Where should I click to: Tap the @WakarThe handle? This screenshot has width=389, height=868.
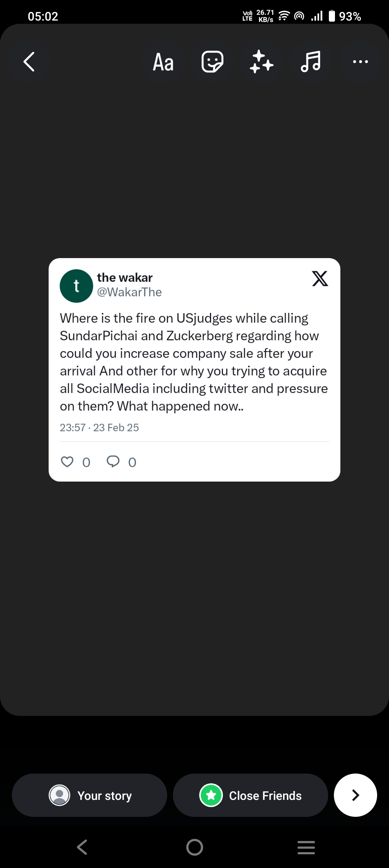(129, 292)
